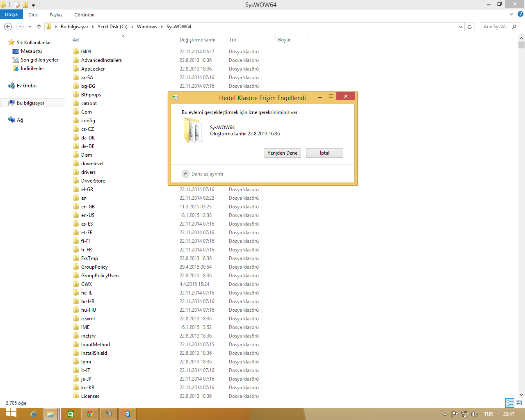Screen dimensions: 525x420
Task: Switch to the Giriş ribbon tab
Action: point(33,15)
